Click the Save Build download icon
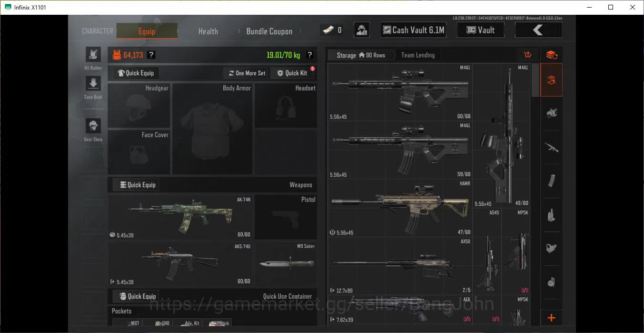 click(x=93, y=83)
